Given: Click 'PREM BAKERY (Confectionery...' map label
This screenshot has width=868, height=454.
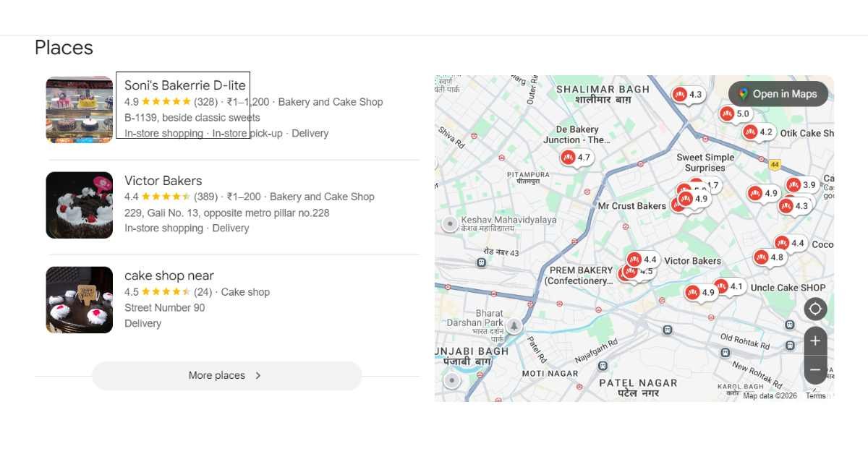Looking at the screenshot, I should pos(581,275).
